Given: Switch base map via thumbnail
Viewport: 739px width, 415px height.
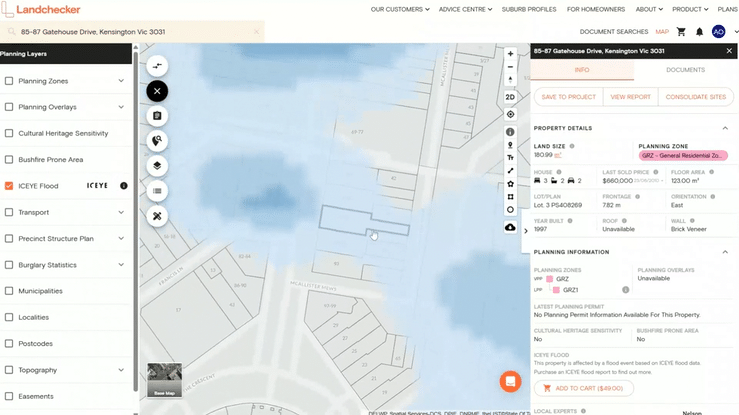Looking at the screenshot, I should pyautogui.click(x=164, y=380).
